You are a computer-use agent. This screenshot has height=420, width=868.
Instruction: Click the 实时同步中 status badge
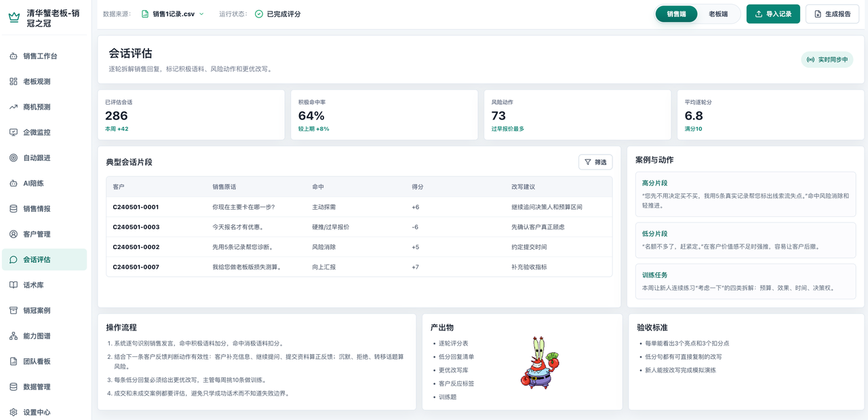point(827,60)
